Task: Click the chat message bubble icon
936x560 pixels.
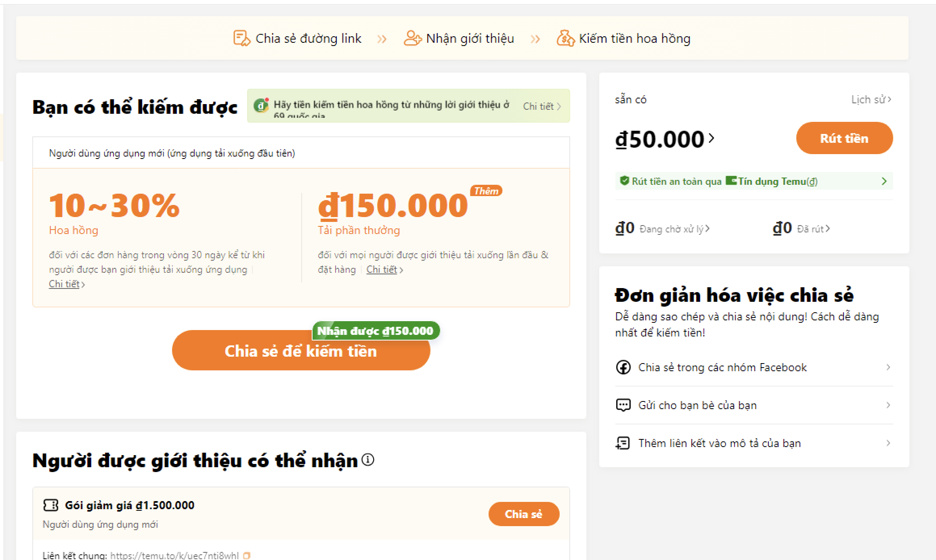Action: [623, 405]
